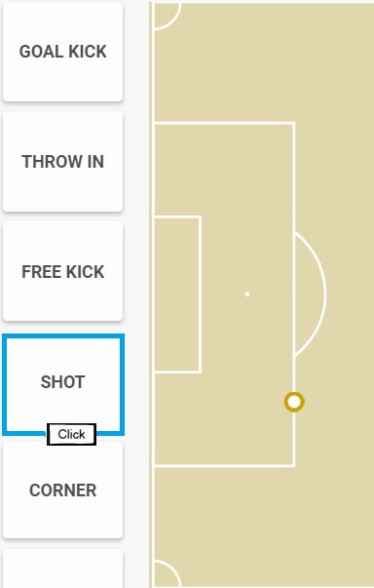
Task: Pick the CORNER event button
Action: pyautogui.click(x=63, y=490)
